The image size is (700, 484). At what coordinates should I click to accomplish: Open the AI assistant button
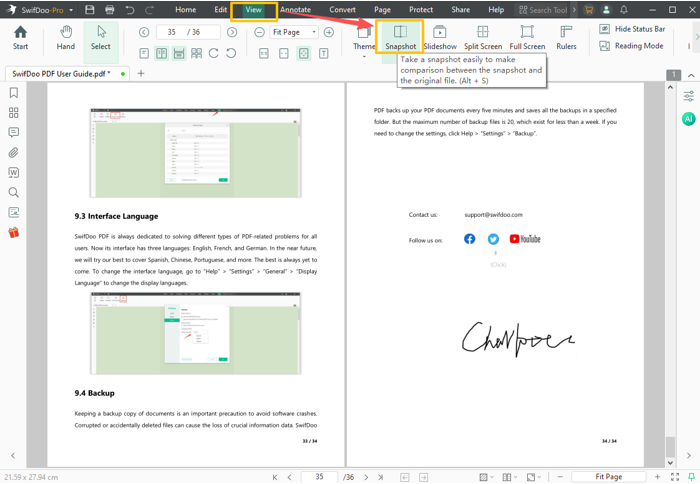tap(689, 118)
